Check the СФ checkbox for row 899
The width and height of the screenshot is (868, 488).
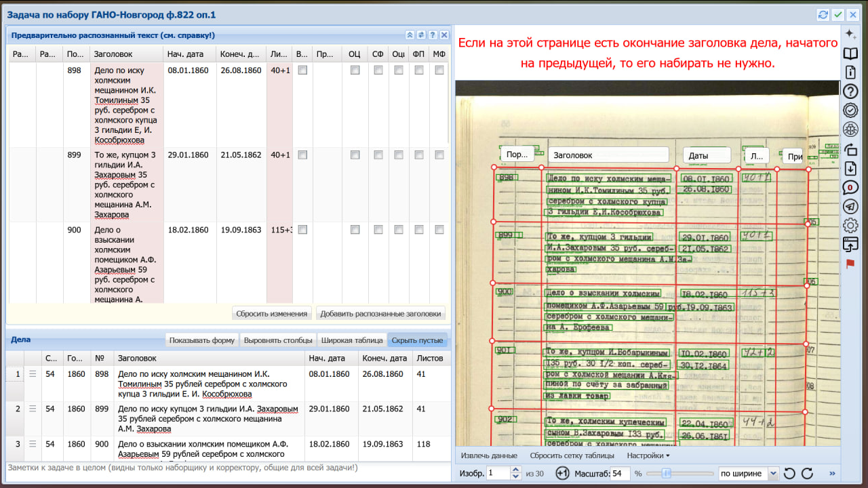pyautogui.click(x=378, y=155)
